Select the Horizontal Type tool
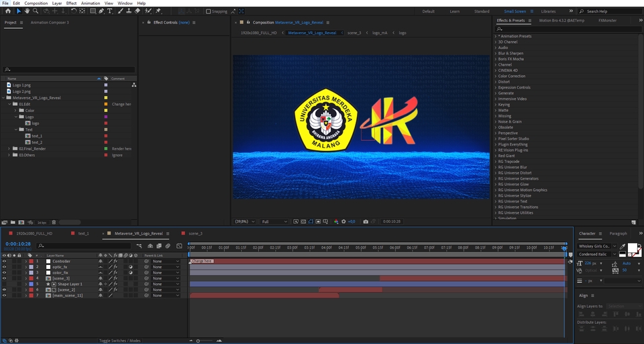Image resolution: width=644 pixels, height=344 pixels. pos(110,11)
